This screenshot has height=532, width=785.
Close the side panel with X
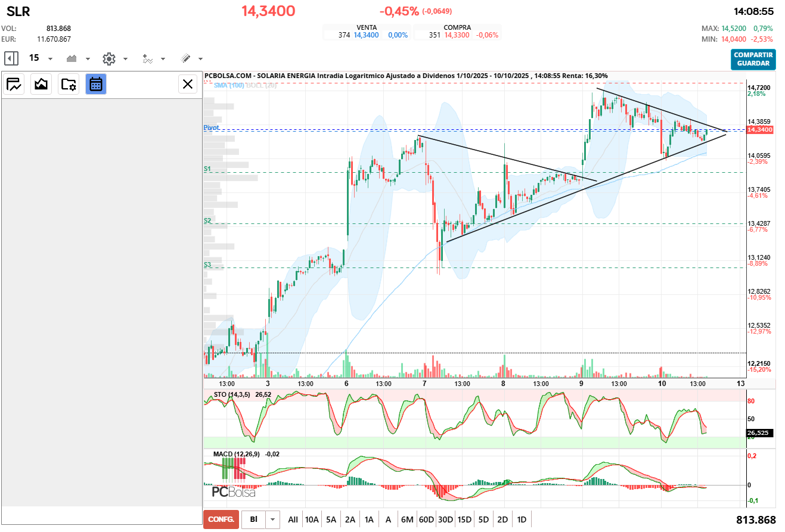pos(188,84)
